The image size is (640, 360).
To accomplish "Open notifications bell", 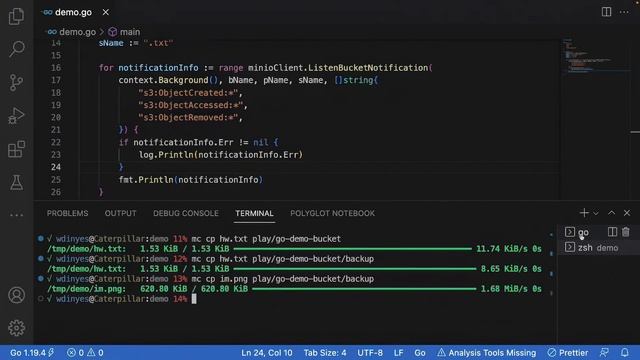I will click(625, 353).
